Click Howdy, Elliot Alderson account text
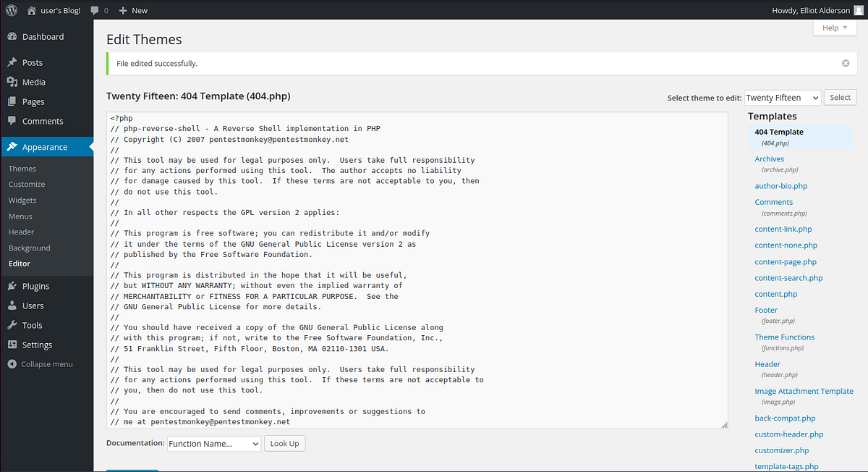 812,11
